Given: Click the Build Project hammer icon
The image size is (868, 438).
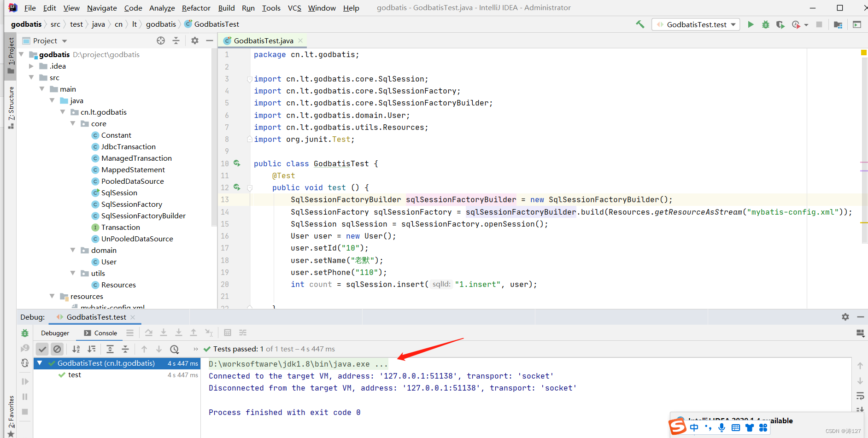Looking at the screenshot, I should pyautogui.click(x=640, y=24).
